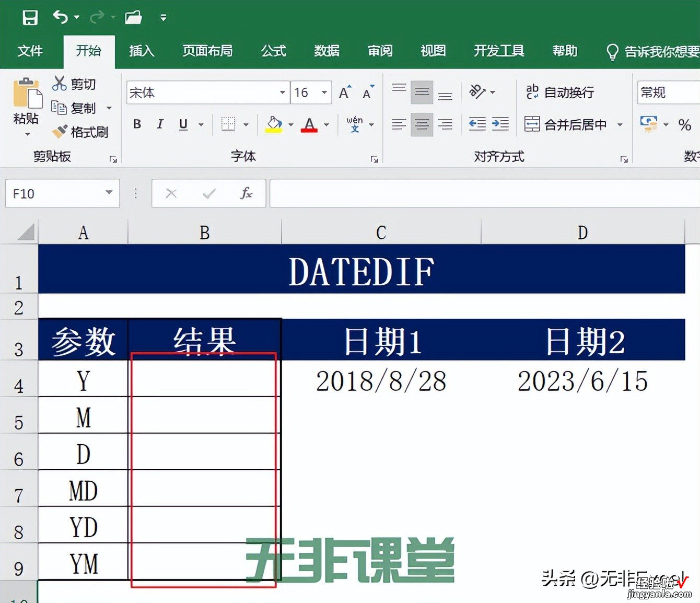The width and height of the screenshot is (700, 603).
Task: Switch to the 审阅 ribbon tab
Action: pos(380,51)
